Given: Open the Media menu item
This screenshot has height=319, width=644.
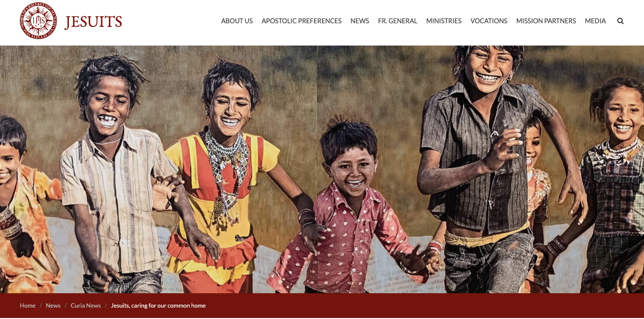Looking at the screenshot, I should click(x=595, y=21).
